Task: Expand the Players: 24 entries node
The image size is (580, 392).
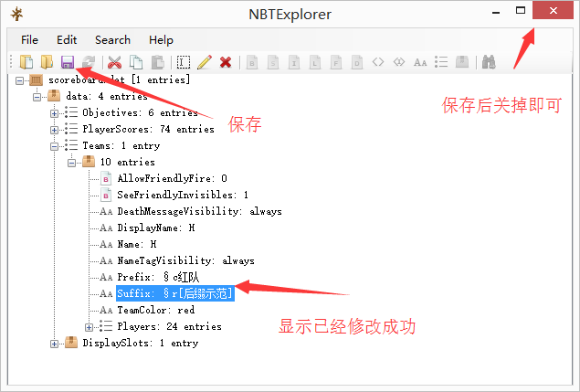Action: coord(89,327)
